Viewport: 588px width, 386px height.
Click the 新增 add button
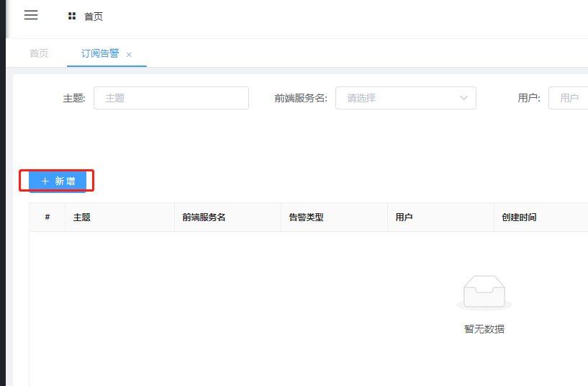58,181
